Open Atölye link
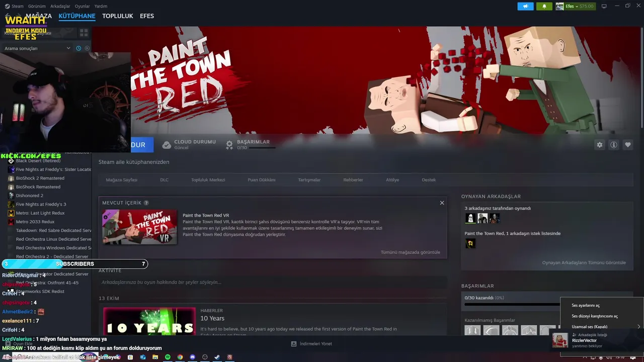 [392, 180]
